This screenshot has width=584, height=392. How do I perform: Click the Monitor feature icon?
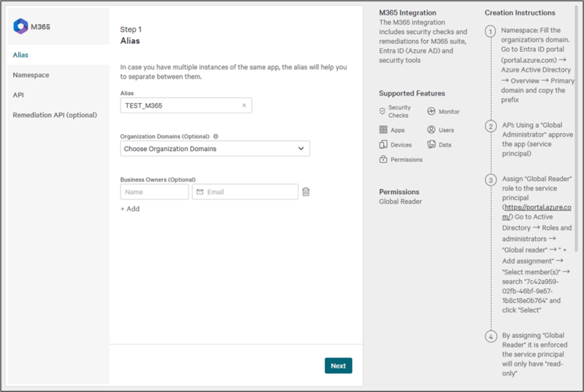431,111
